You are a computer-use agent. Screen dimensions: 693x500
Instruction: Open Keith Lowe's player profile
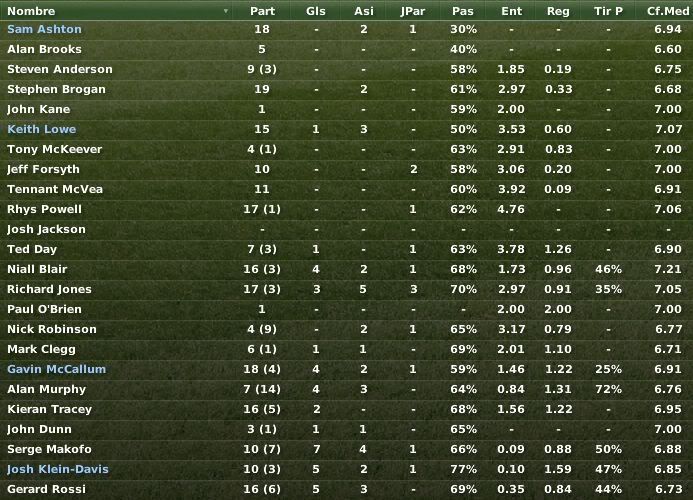pyautogui.click(x=42, y=129)
